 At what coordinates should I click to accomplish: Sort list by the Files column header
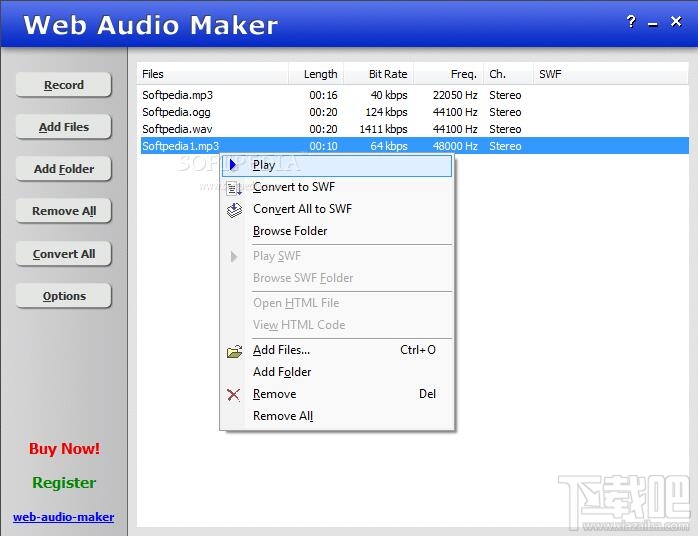click(x=213, y=74)
